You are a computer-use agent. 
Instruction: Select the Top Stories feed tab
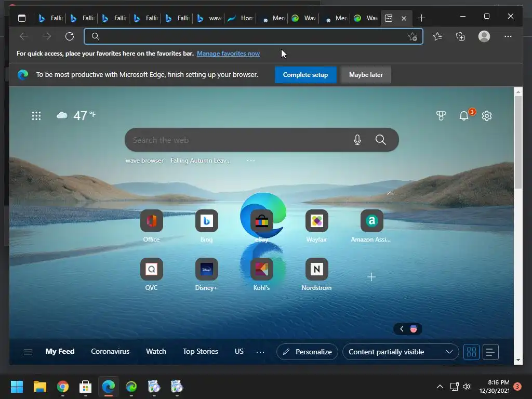click(x=201, y=352)
